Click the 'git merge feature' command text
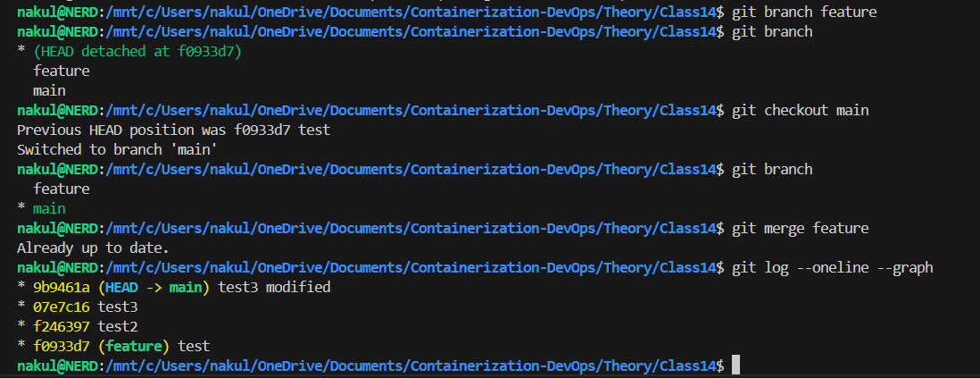Image resolution: width=980 pixels, height=378 pixels. 800,229
